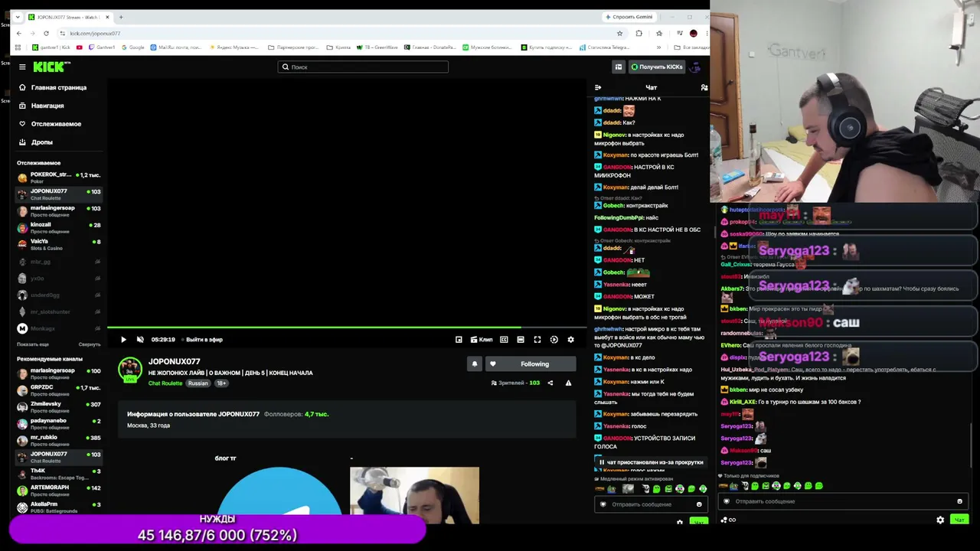Click the Russian language tag
Screen dimensions: 980x551
click(x=198, y=383)
